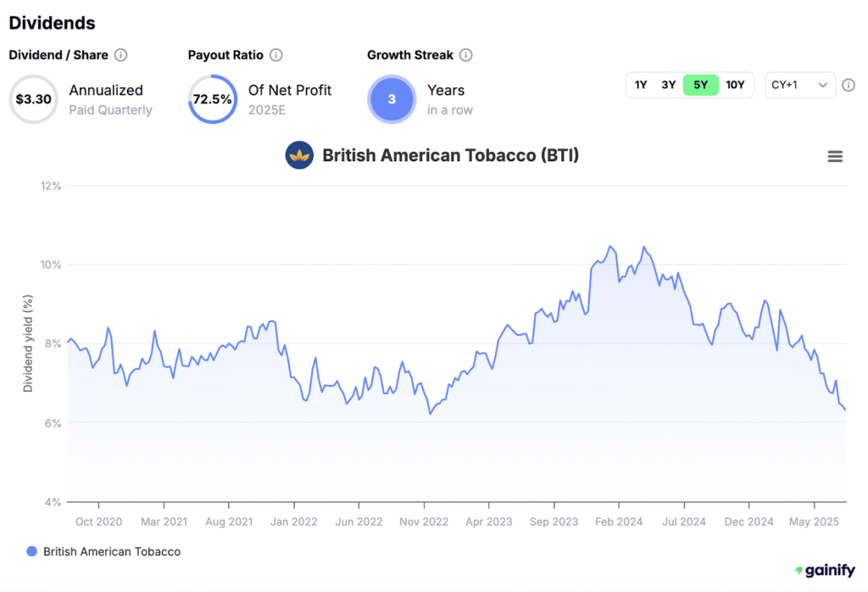Click the May 2025 axis label
The image size is (868, 592).
point(815,522)
